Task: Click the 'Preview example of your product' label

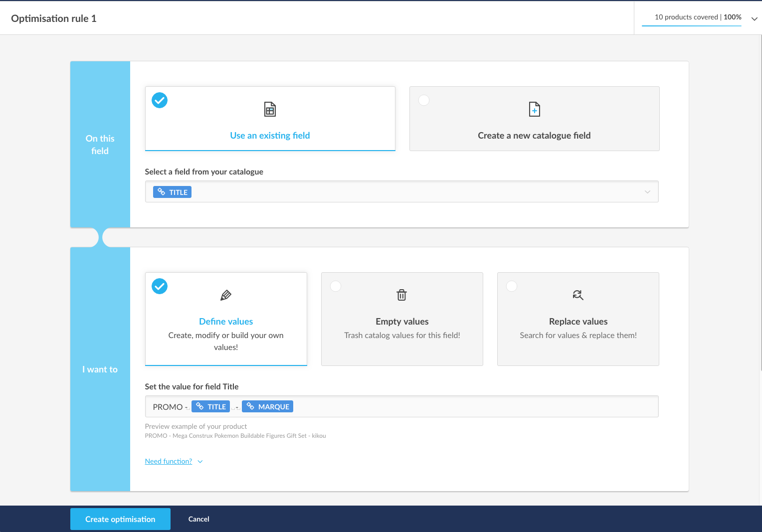Action: click(196, 426)
